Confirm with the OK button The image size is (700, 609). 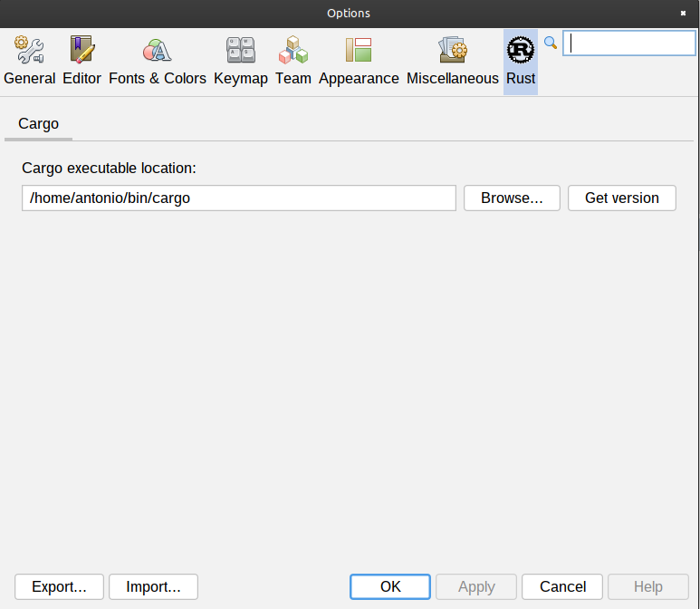point(390,586)
